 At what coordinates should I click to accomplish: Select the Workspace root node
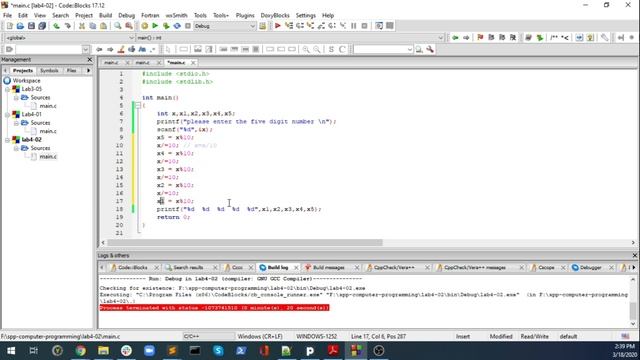pyautogui.click(x=26, y=81)
